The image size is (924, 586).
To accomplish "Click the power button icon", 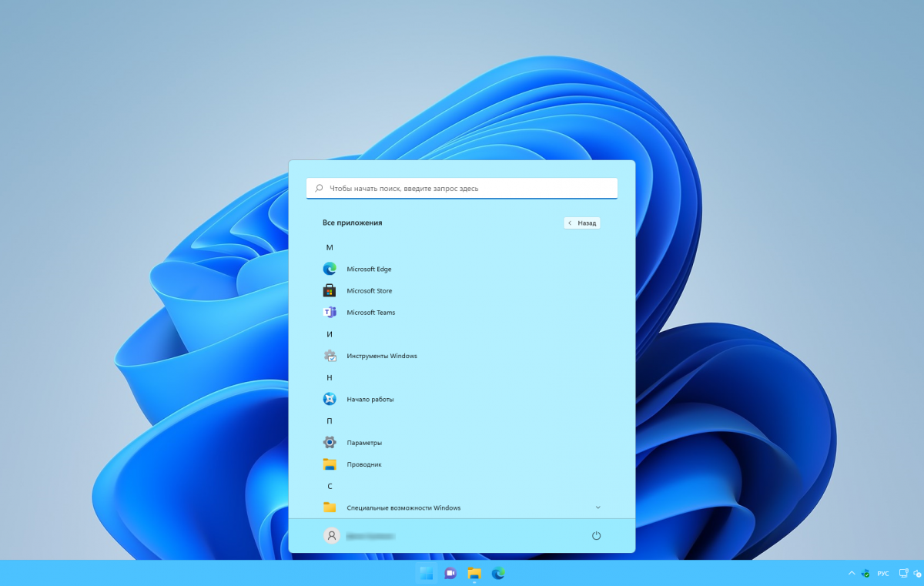I will tap(596, 536).
